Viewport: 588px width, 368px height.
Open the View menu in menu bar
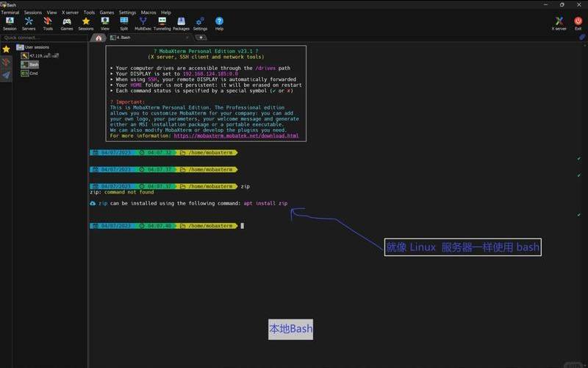(51, 13)
